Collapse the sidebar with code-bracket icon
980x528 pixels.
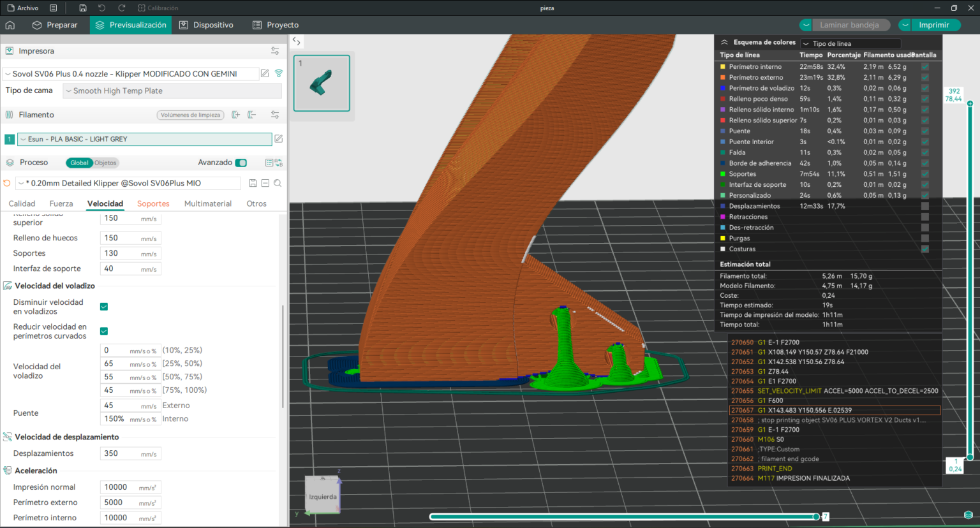click(297, 41)
